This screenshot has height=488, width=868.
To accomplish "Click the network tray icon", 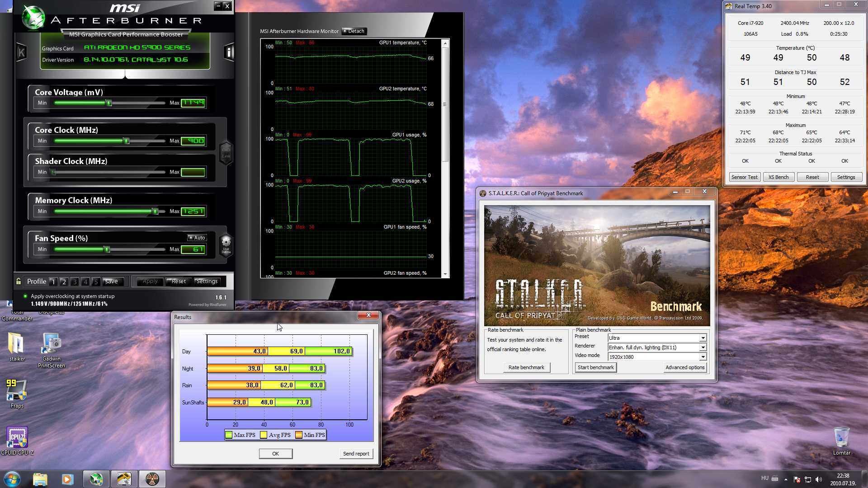I will [807, 479].
